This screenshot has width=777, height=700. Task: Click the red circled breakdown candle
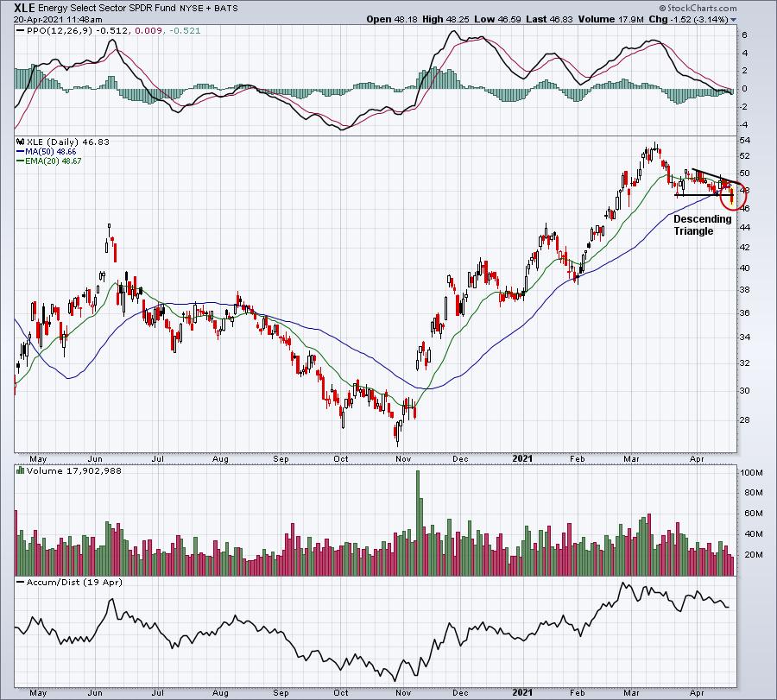[732, 196]
